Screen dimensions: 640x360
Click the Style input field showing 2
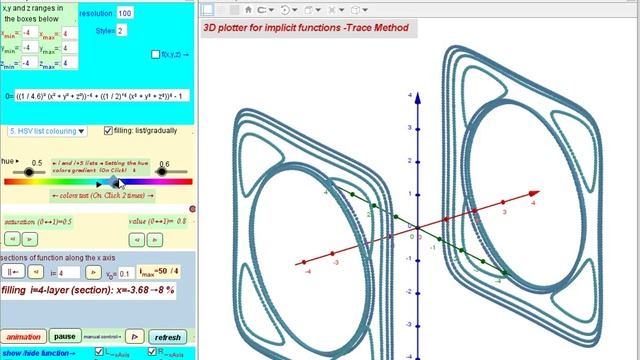pos(121,31)
